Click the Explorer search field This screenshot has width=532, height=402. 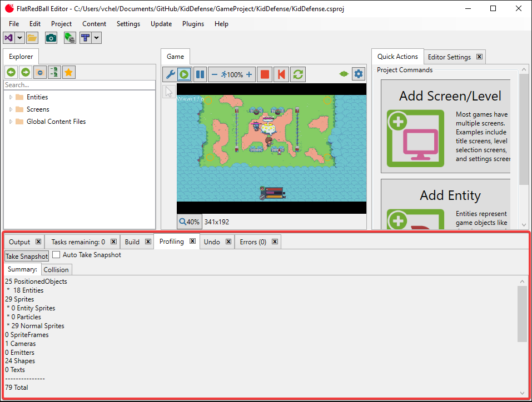tap(79, 85)
